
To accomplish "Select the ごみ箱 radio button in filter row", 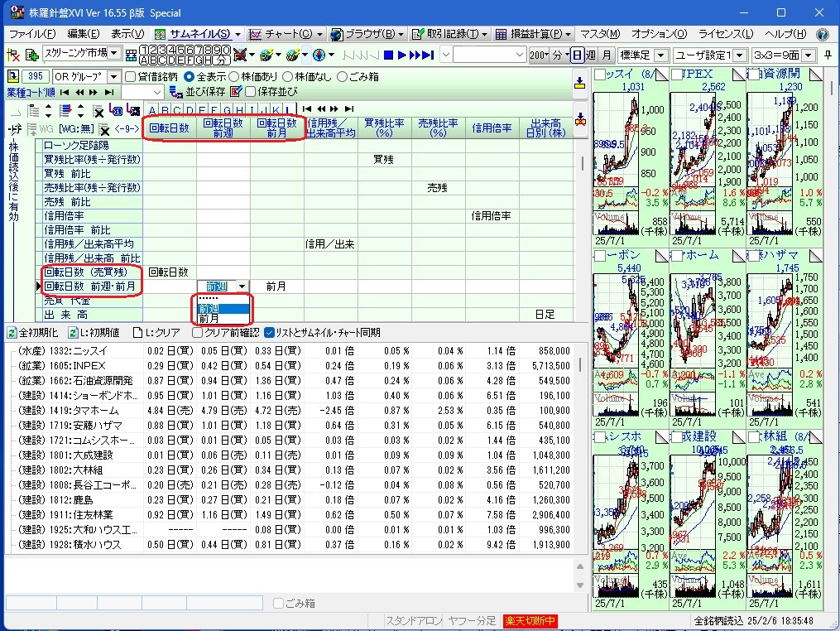I will click(342, 77).
